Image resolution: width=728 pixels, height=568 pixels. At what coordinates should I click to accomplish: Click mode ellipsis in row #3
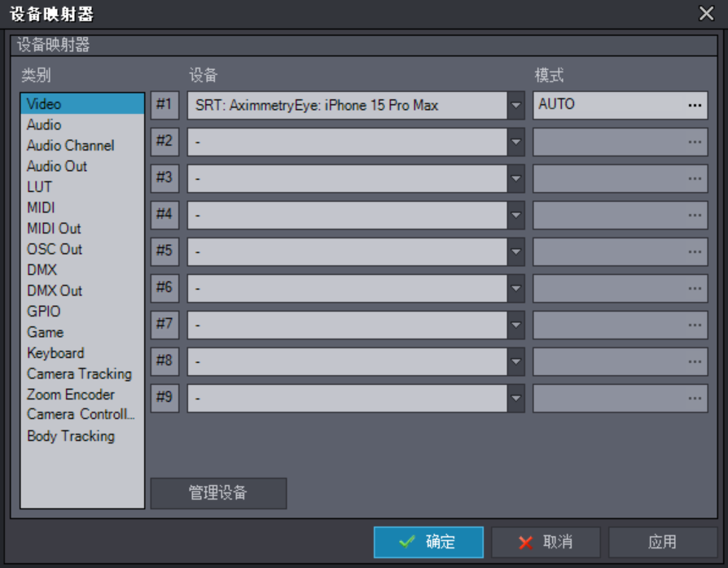pyautogui.click(x=695, y=179)
